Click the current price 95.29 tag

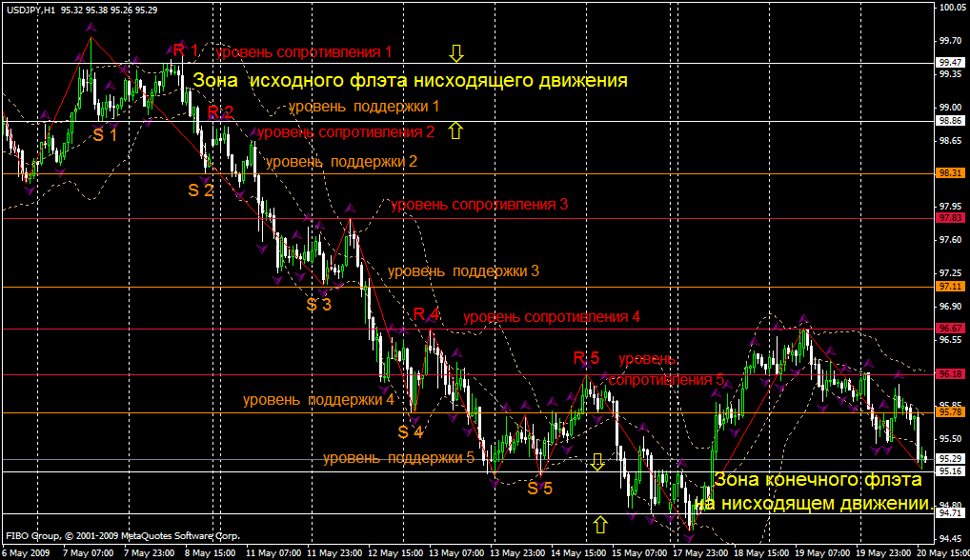[950, 458]
